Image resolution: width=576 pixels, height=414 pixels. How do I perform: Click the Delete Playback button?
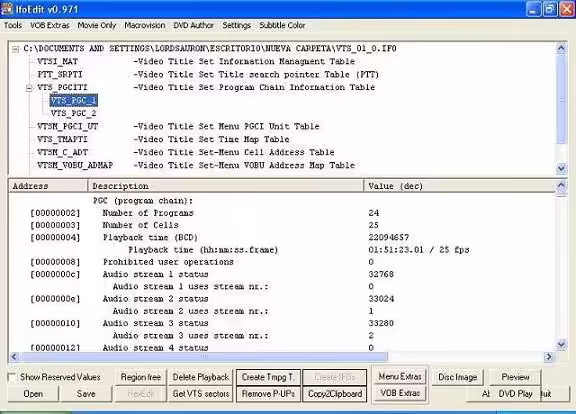point(201,377)
